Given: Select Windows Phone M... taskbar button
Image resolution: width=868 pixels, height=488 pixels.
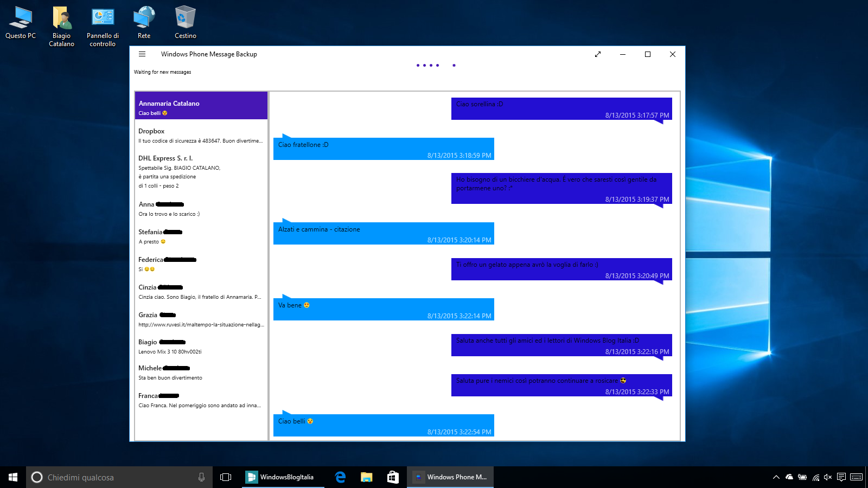Looking at the screenshot, I should coord(450,477).
